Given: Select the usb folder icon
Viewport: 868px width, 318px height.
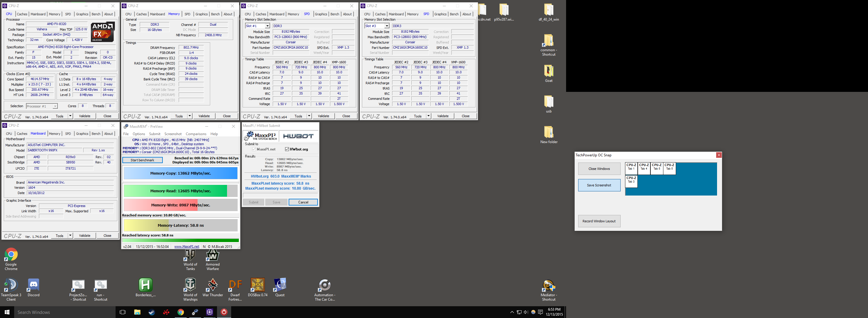Looking at the screenshot, I should pos(549,104).
